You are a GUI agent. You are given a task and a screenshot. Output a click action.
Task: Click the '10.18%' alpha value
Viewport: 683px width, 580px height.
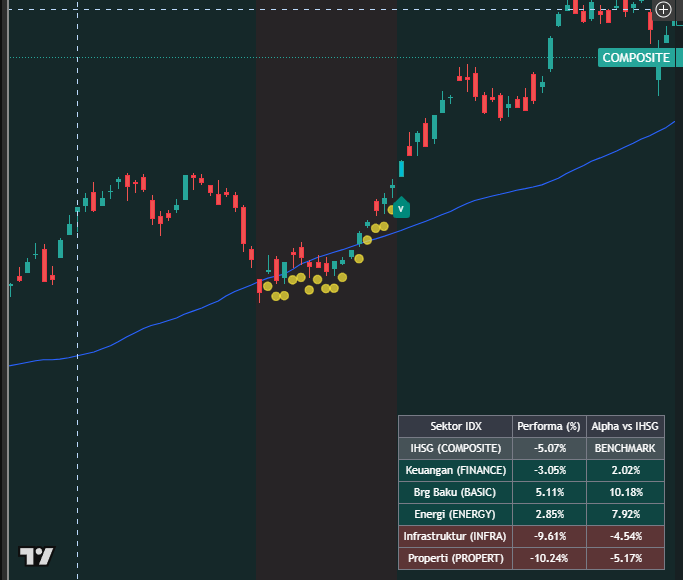(x=625, y=492)
